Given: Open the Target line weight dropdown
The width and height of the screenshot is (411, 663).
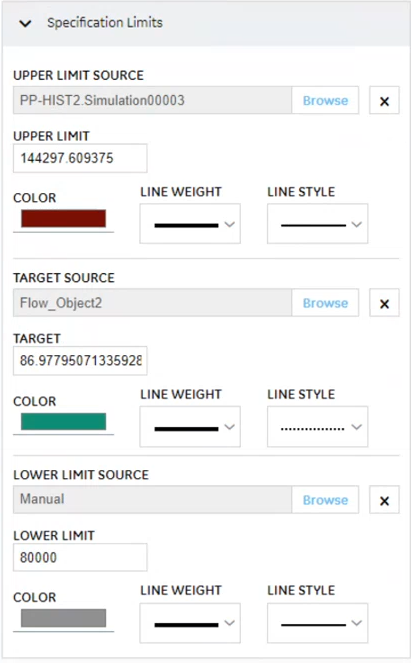Looking at the screenshot, I should click(x=190, y=427).
